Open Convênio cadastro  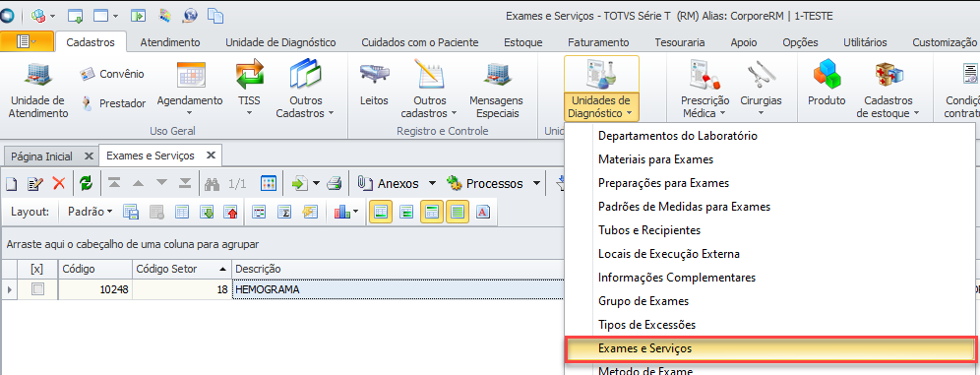tap(112, 74)
